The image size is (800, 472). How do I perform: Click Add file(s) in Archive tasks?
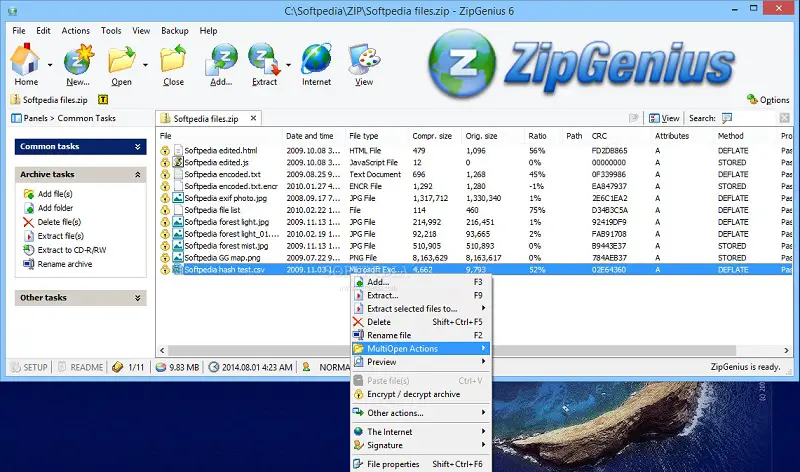[x=48, y=194]
